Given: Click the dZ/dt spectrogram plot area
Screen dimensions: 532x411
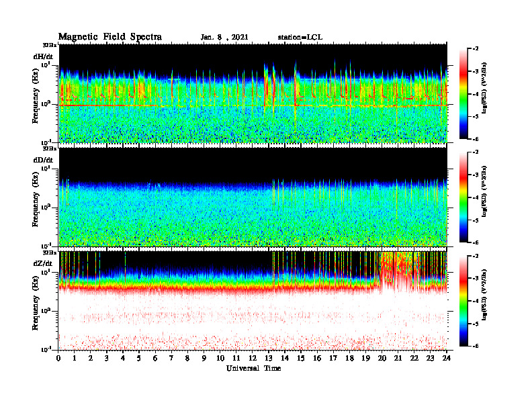Looking at the screenshot, I should click(x=253, y=300).
